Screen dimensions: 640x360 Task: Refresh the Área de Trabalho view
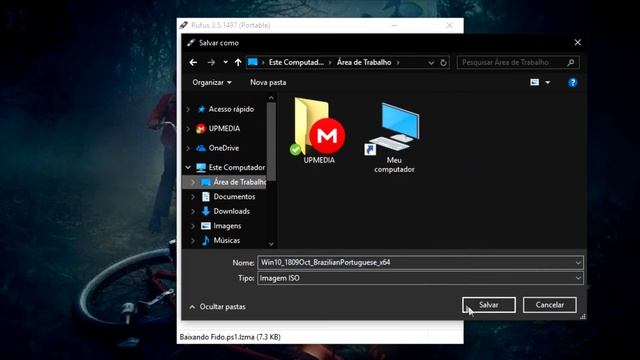coord(443,63)
